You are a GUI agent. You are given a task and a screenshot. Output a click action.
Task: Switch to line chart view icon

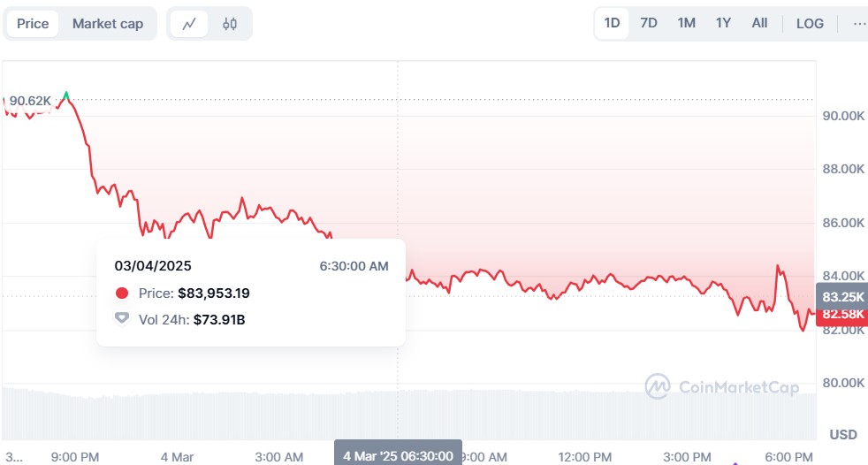coord(189,24)
